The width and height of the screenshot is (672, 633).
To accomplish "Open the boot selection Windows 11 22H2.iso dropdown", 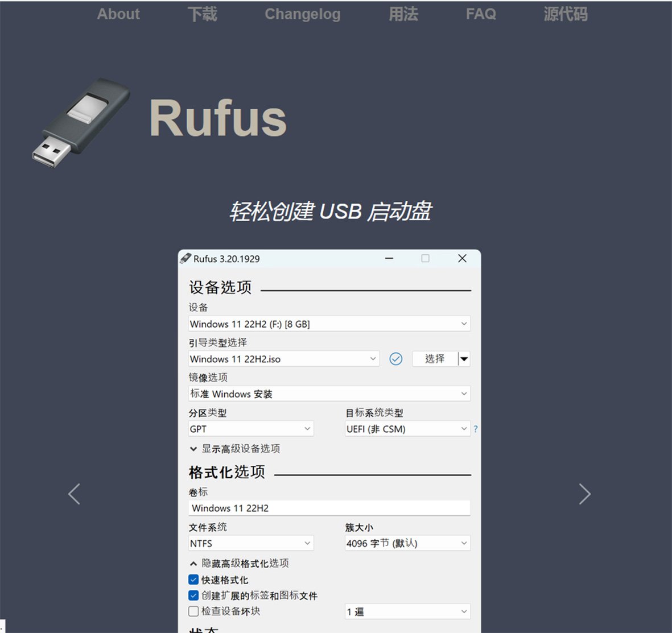I will coord(284,359).
